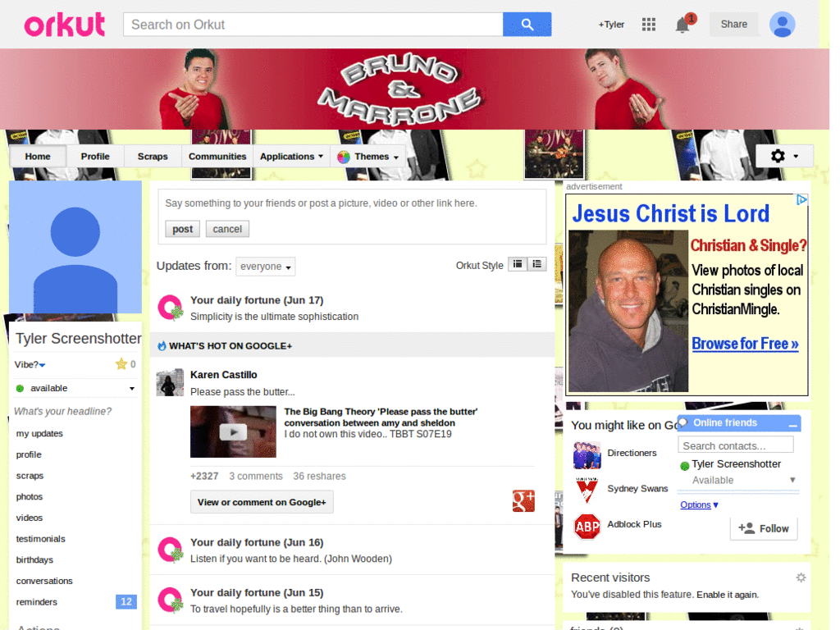
Task: Open conversations in sidebar
Action: click(x=44, y=581)
